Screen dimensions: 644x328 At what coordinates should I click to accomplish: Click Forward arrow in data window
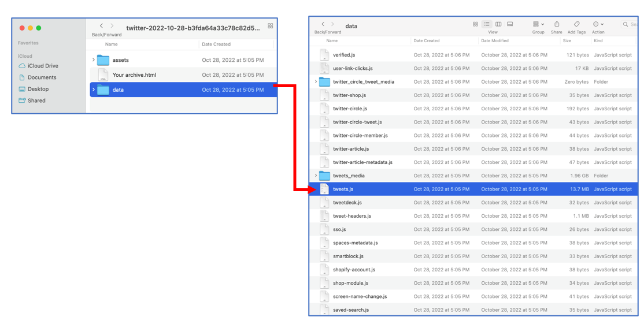[332, 24]
